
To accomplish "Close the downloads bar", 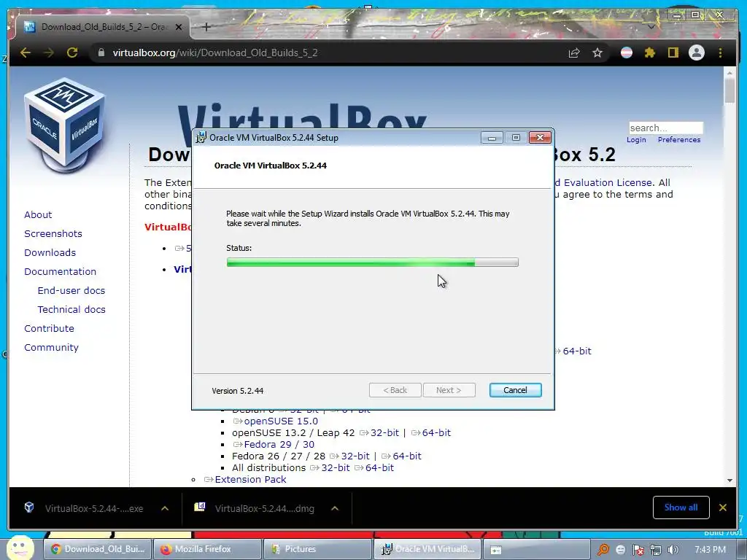I will [x=723, y=507].
